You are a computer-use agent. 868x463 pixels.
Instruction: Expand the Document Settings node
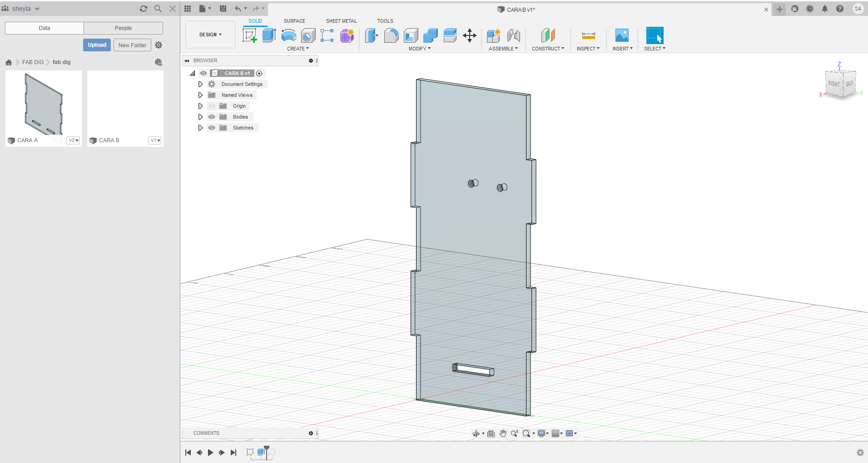[200, 84]
